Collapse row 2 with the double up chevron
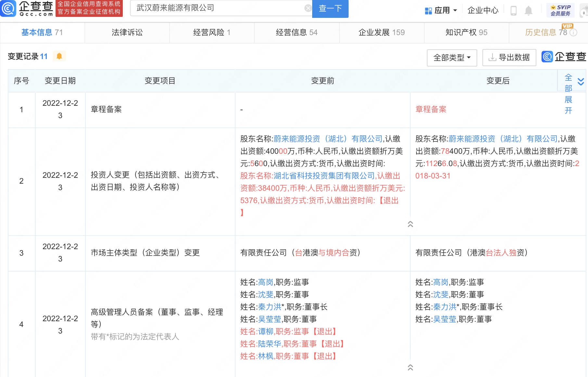The width and height of the screenshot is (588, 377). tap(410, 224)
